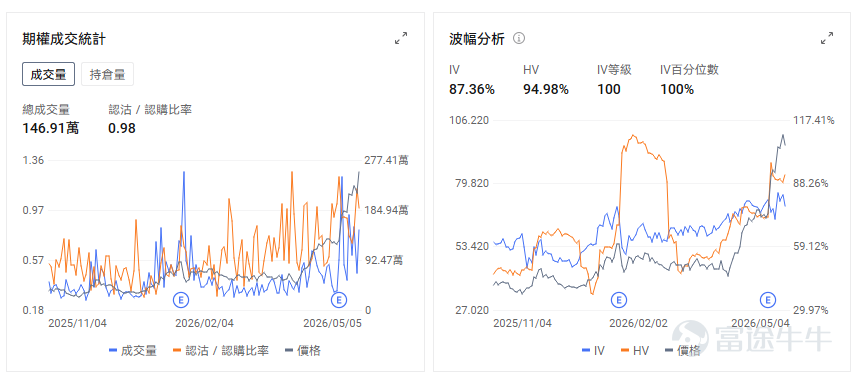Click the 184.94萬 axis label

(x=386, y=210)
